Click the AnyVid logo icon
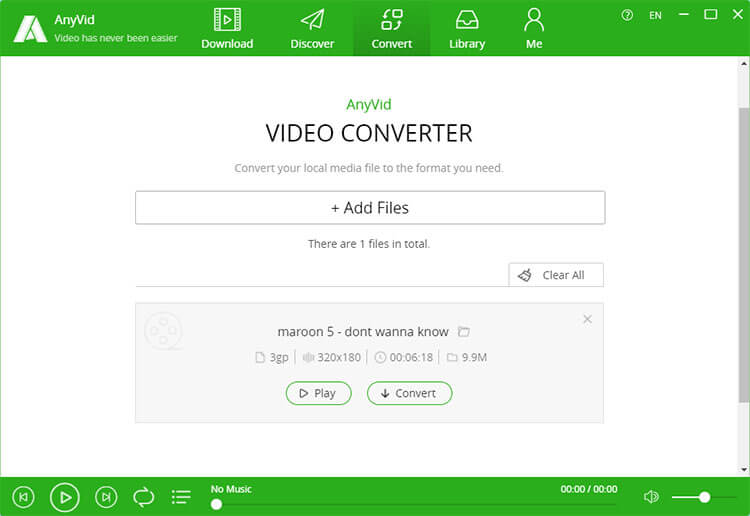The width and height of the screenshot is (750, 516). [x=30, y=29]
